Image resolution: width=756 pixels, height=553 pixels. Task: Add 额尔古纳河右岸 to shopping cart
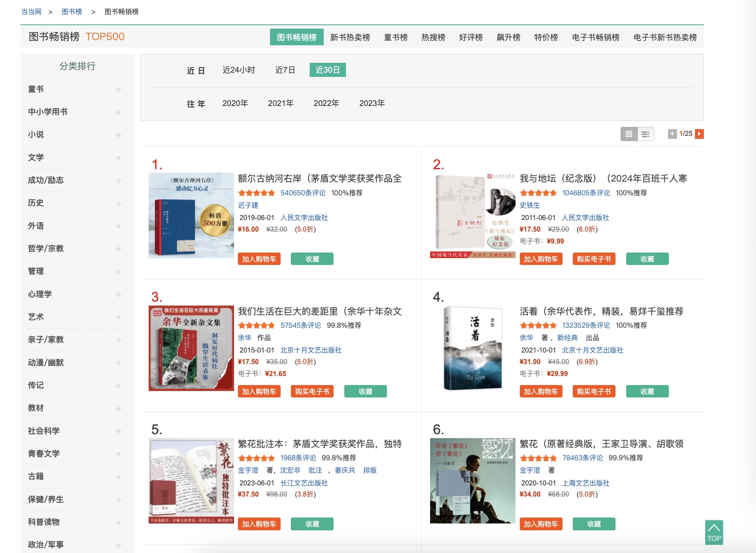pos(259,259)
